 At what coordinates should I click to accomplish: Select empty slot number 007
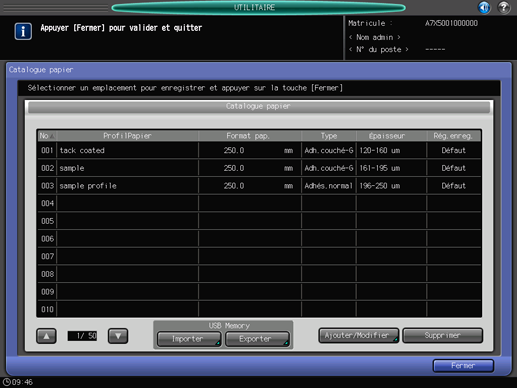pos(259,256)
